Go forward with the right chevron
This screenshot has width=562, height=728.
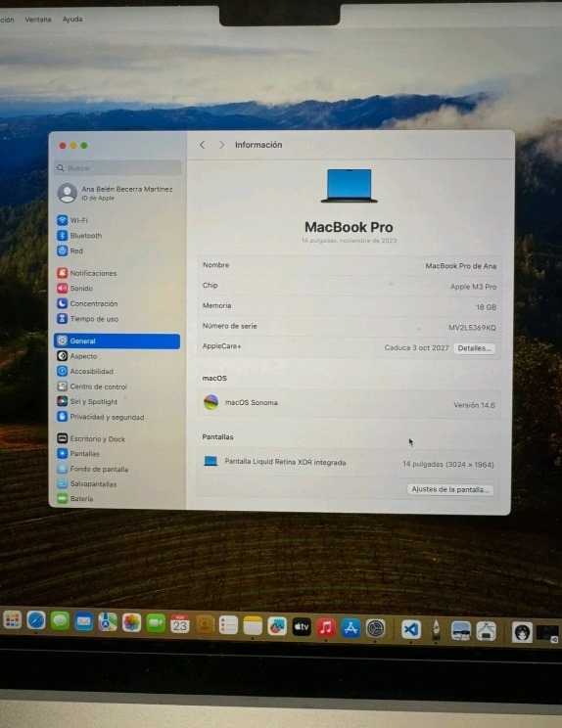[221, 145]
